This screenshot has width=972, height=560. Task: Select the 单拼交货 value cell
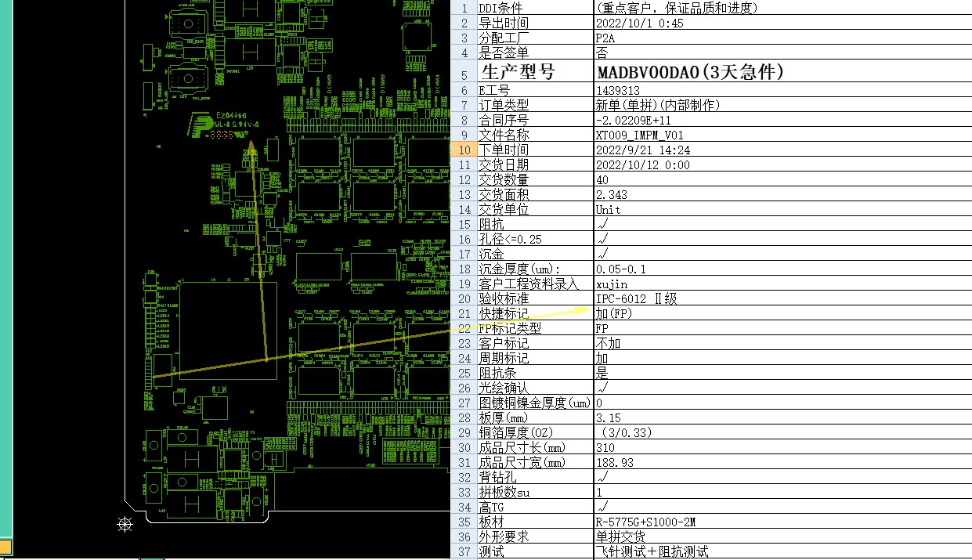click(x=782, y=537)
